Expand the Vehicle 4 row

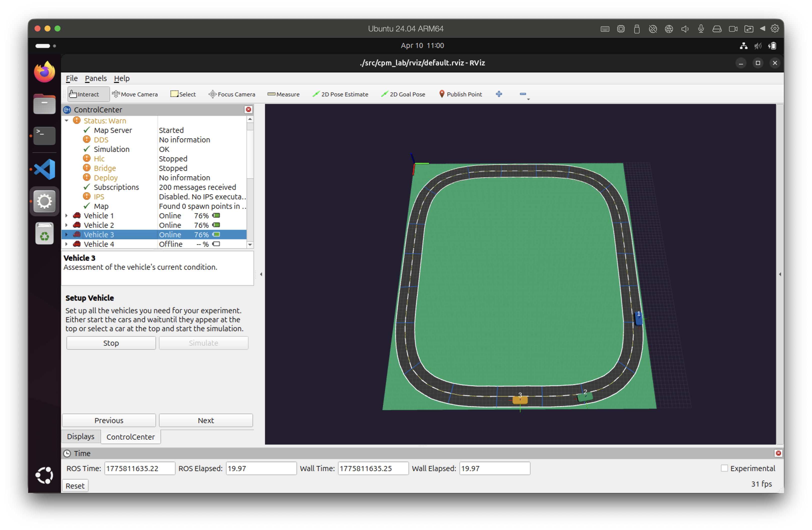(66, 244)
